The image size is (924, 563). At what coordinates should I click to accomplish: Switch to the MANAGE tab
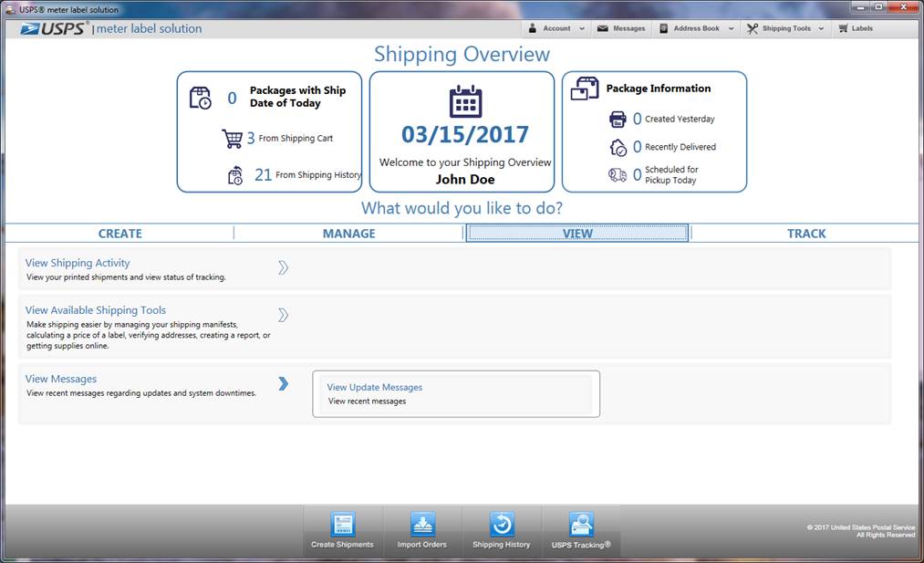pos(348,234)
